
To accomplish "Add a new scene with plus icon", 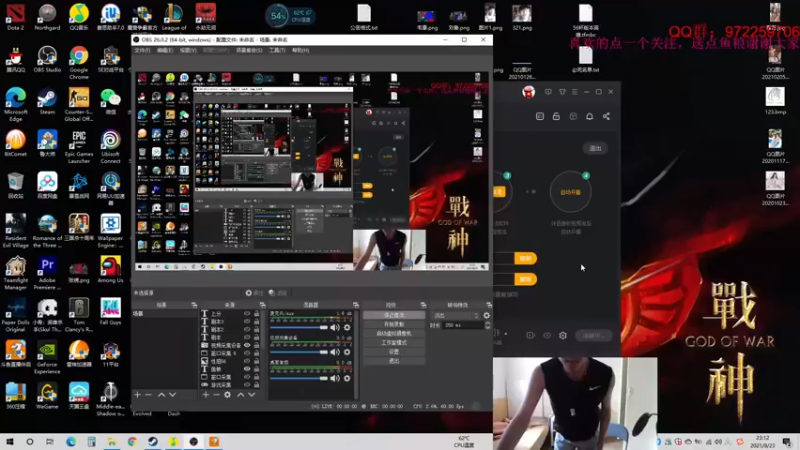I will pyautogui.click(x=137, y=394).
